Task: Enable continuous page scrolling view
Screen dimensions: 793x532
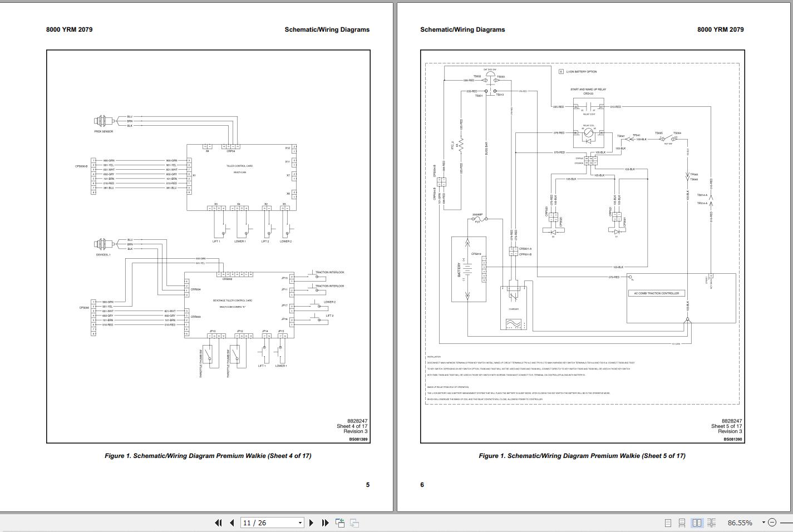Action: [x=682, y=523]
